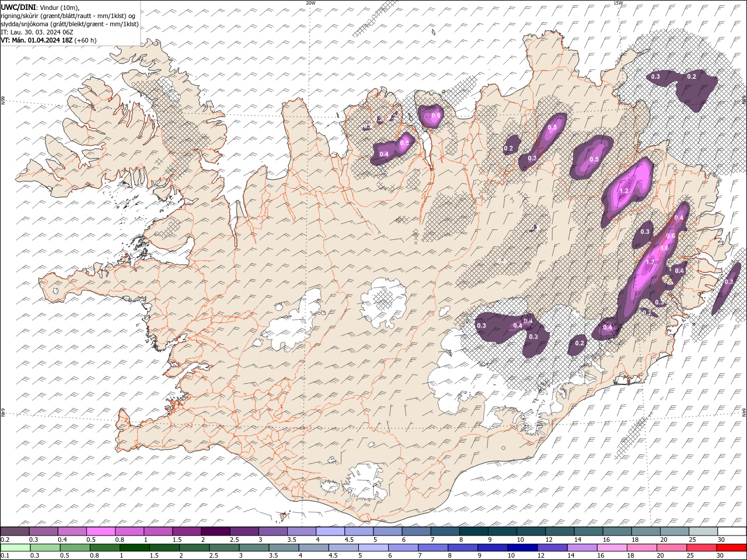This screenshot has height=560, width=747.
Task: Click first greyish-purple swatch labeled 0.2 in top legend
Action: coord(15,531)
